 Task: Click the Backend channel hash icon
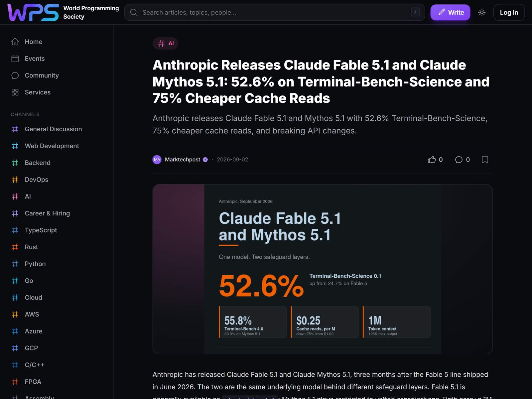coord(15,163)
